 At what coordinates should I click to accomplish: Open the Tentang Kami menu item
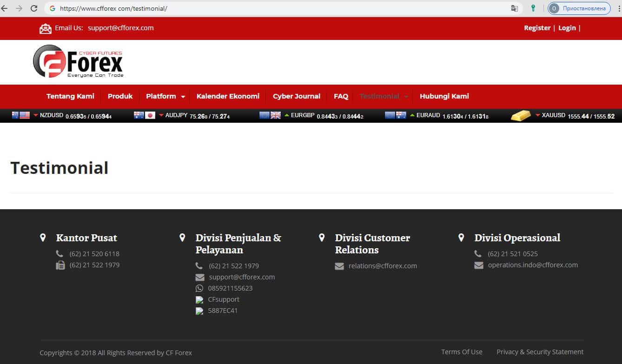pyautogui.click(x=70, y=96)
